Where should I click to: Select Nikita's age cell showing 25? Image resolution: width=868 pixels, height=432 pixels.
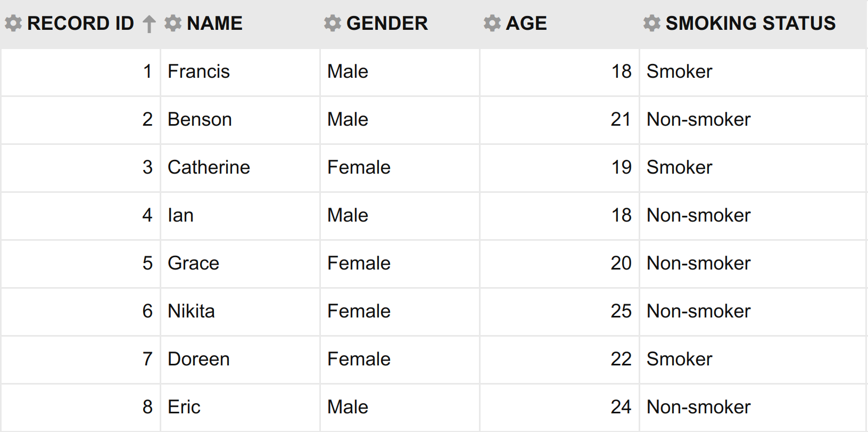pos(559,312)
